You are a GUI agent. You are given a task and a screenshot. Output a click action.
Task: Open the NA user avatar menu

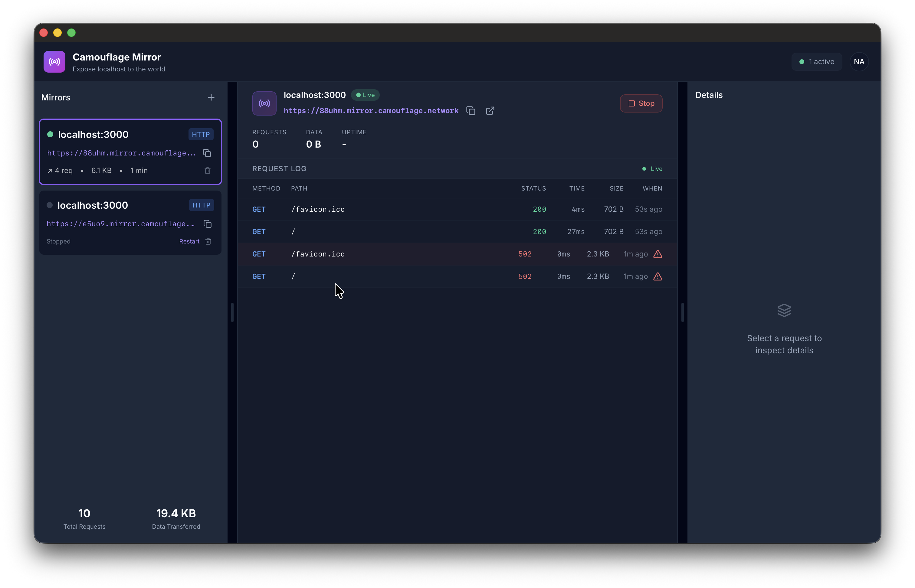coord(859,61)
